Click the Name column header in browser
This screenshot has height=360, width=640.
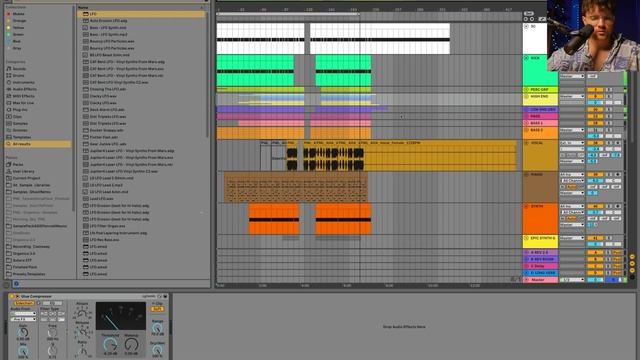pyautogui.click(x=83, y=7)
